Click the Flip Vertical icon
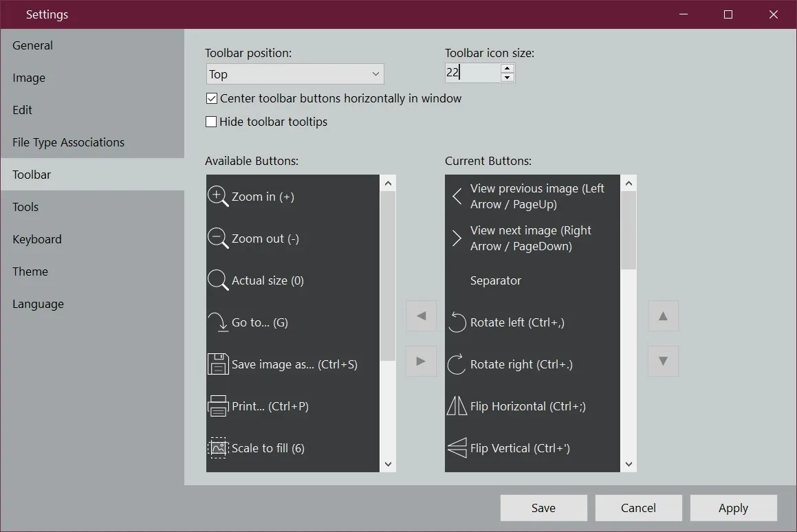Image resolution: width=797 pixels, height=532 pixels. coord(457,447)
